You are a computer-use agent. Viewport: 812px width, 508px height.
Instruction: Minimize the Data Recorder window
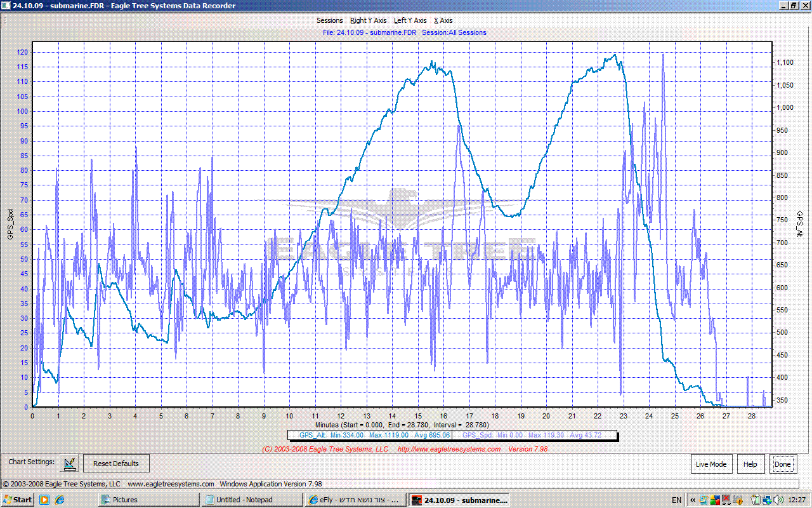coord(783,6)
